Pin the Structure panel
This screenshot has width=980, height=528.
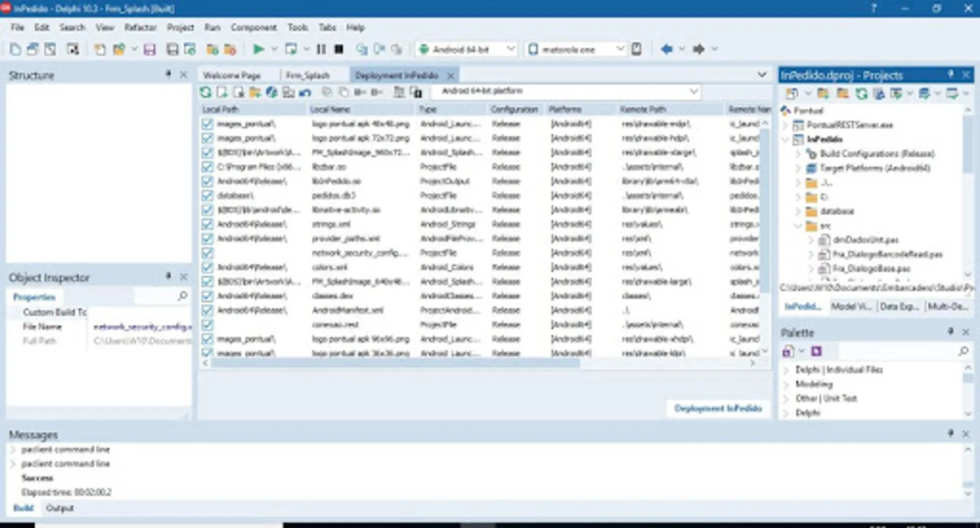[168, 75]
